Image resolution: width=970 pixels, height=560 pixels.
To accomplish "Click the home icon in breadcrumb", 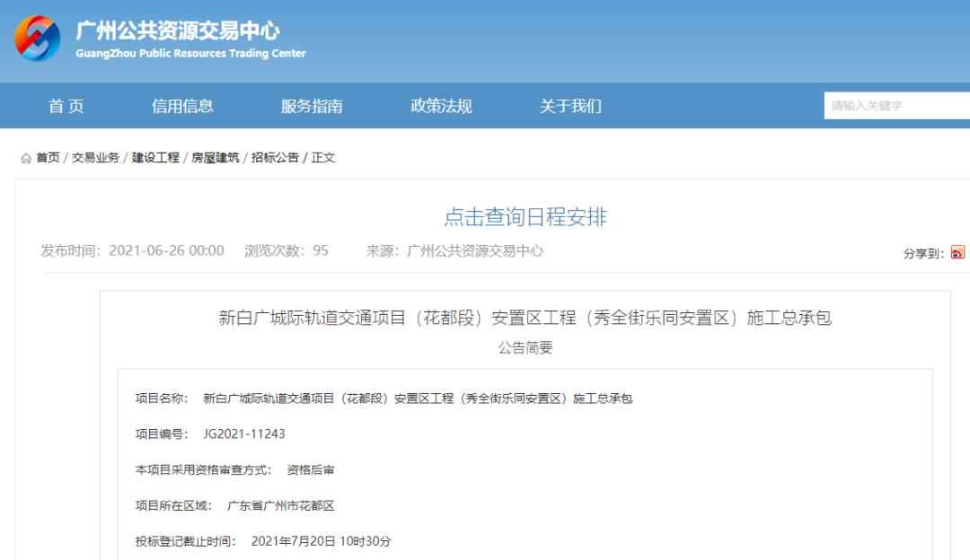I will [x=26, y=158].
